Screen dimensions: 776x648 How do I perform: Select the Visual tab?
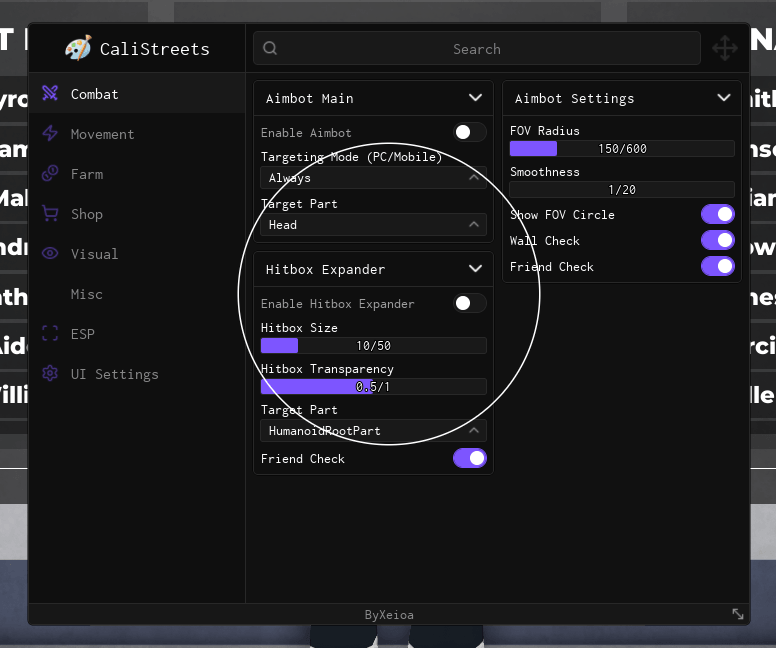pyautogui.click(x=137, y=254)
